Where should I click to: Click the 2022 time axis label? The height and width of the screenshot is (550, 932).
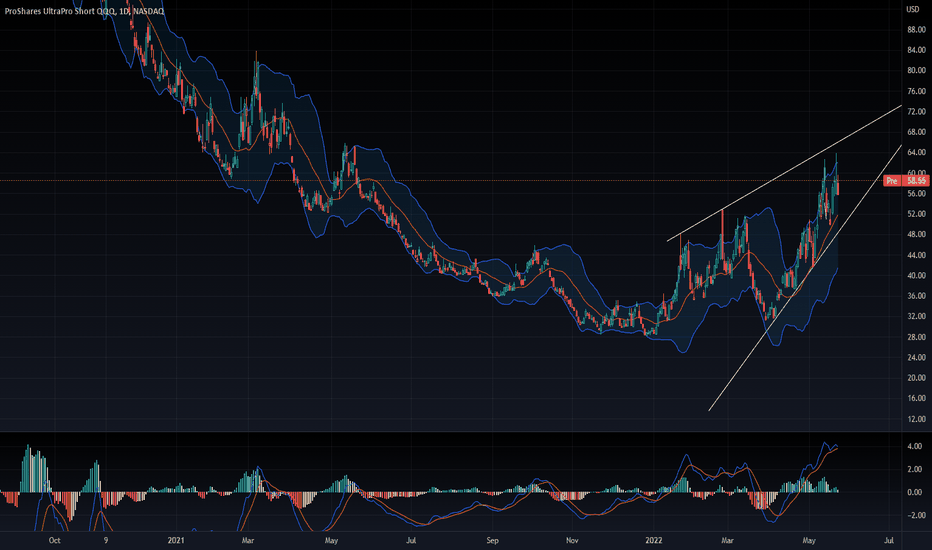point(653,540)
